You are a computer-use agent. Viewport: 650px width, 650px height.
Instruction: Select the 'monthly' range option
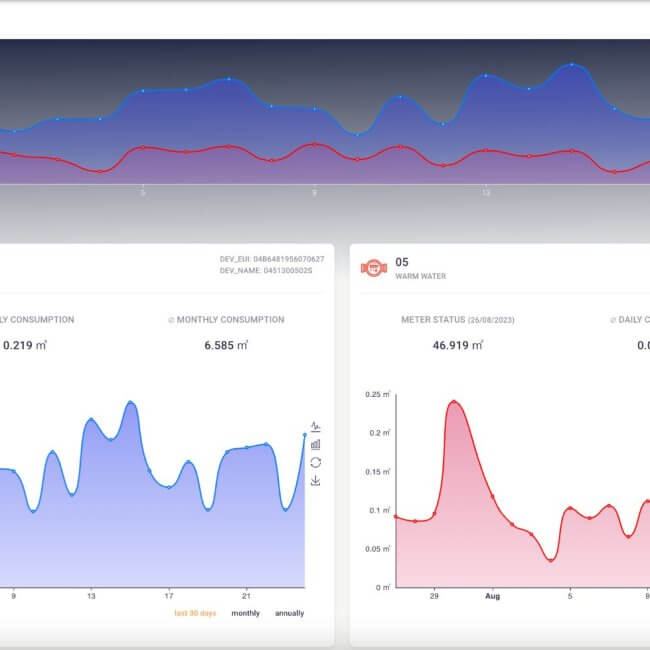point(245,613)
